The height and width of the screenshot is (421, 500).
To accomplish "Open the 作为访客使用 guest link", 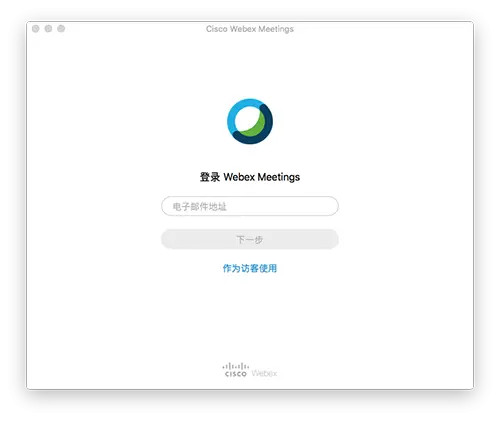I will click(x=250, y=268).
